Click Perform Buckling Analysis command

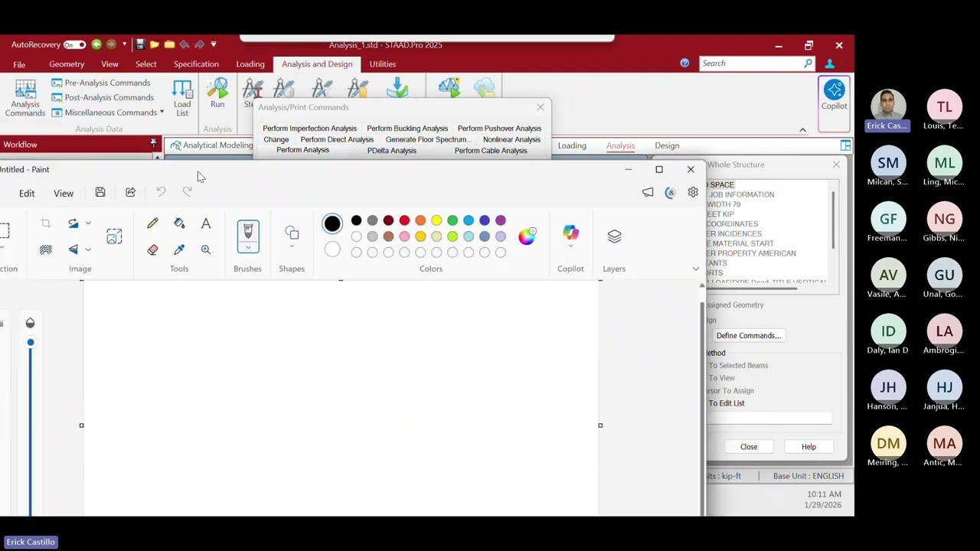click(407, 129)
